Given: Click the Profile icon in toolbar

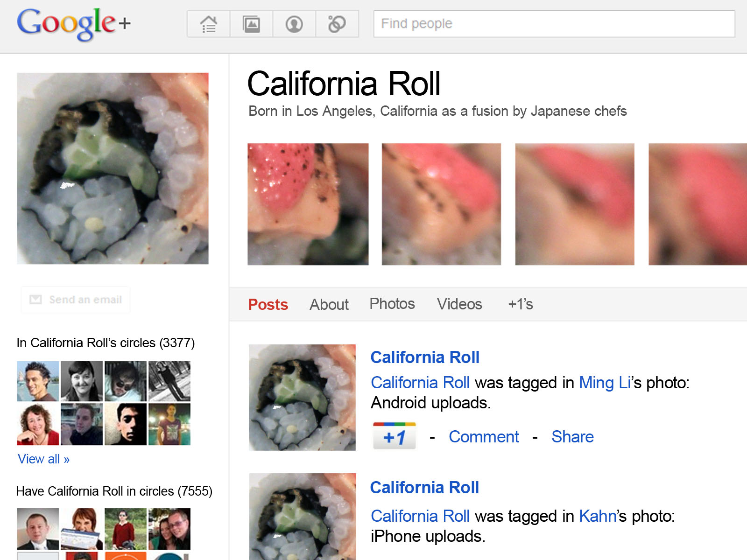Looking at the screenshot, I should tap(294, 24).
